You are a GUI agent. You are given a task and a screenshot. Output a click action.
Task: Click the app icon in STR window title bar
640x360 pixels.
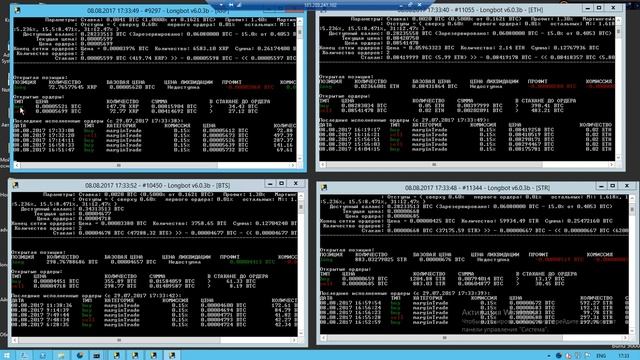324,187
